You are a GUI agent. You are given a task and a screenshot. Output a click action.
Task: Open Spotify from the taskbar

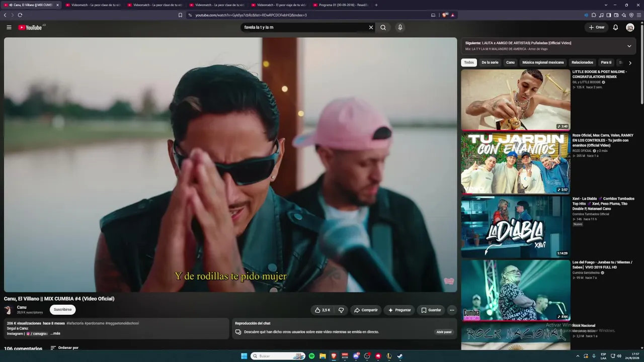311,356
